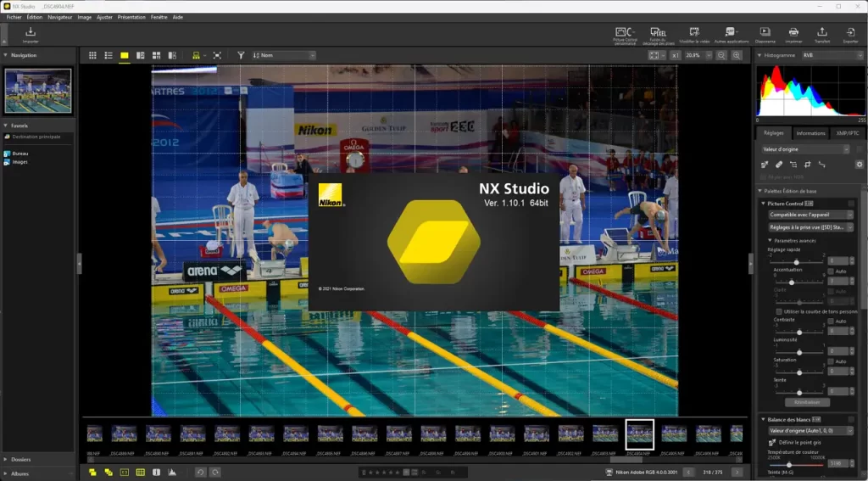The width and height of the screenshot is (868, 481).
Task: Expand the Albums panel
Action: tap(5, 474)
